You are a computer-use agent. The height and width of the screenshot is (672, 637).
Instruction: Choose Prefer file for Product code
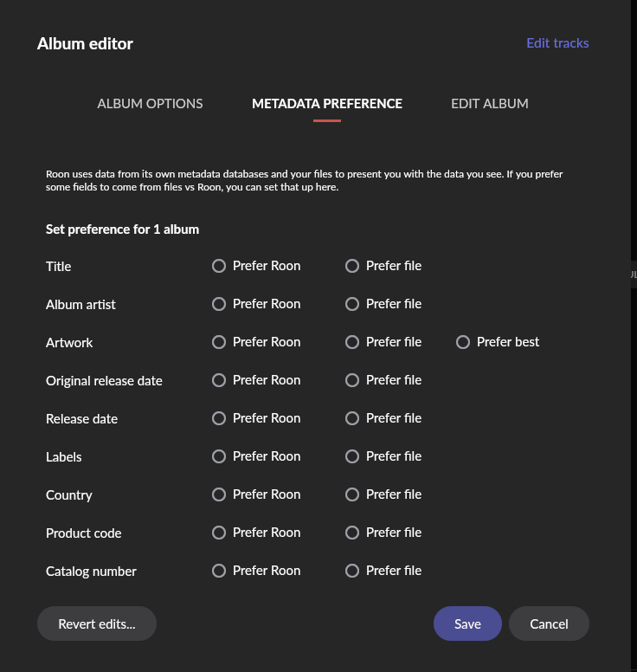pos(352,533)
